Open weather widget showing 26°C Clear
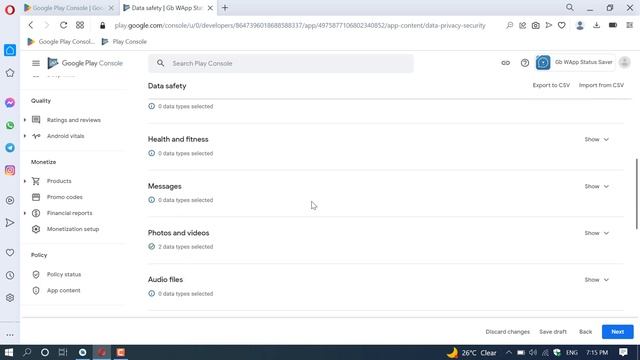 472,353
